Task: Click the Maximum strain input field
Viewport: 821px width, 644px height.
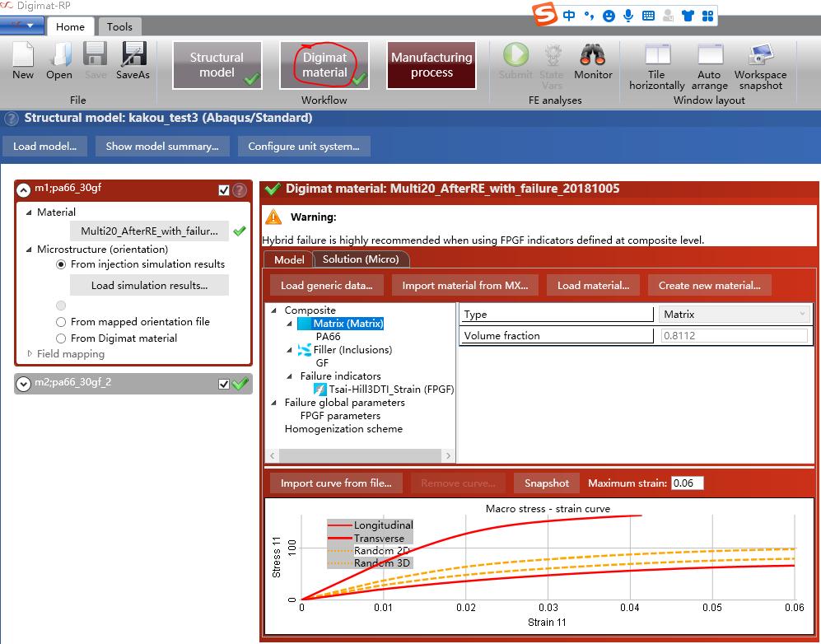Action: pyautogui.click(x=688, y=483)
